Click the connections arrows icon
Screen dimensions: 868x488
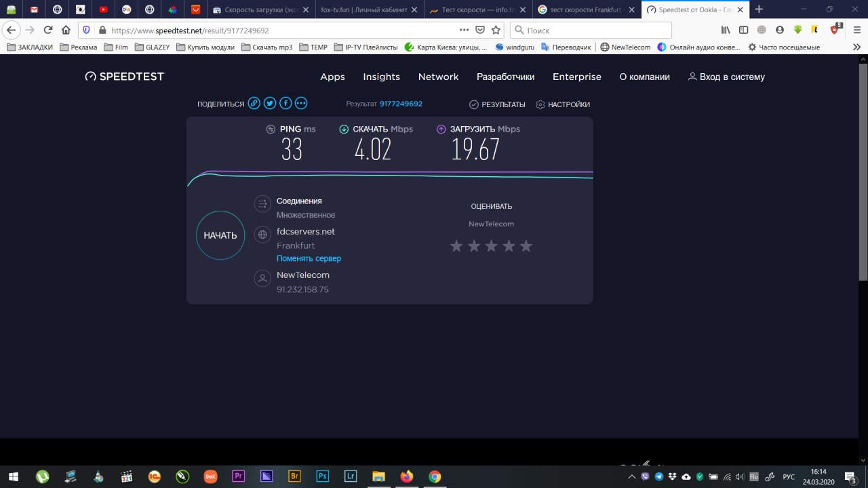pyautogui.click(x=262, y=203)
